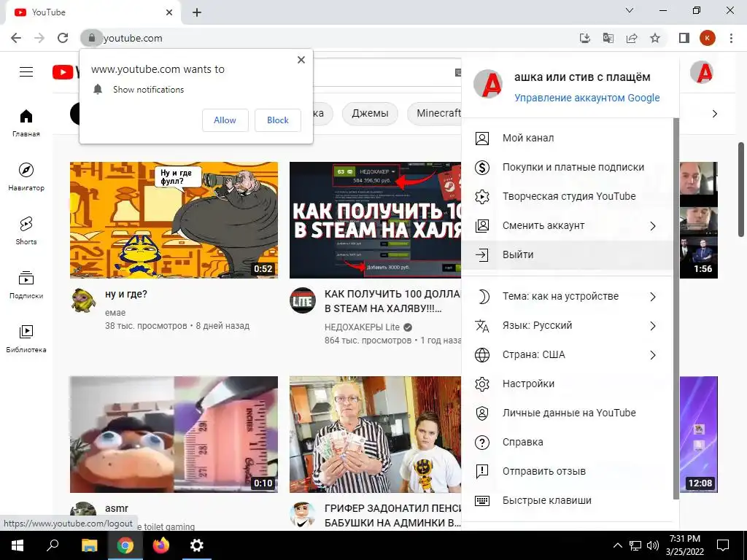747x560 pixels.
Task: Select the Minecraft filter chip
Action: click(435, 113)
